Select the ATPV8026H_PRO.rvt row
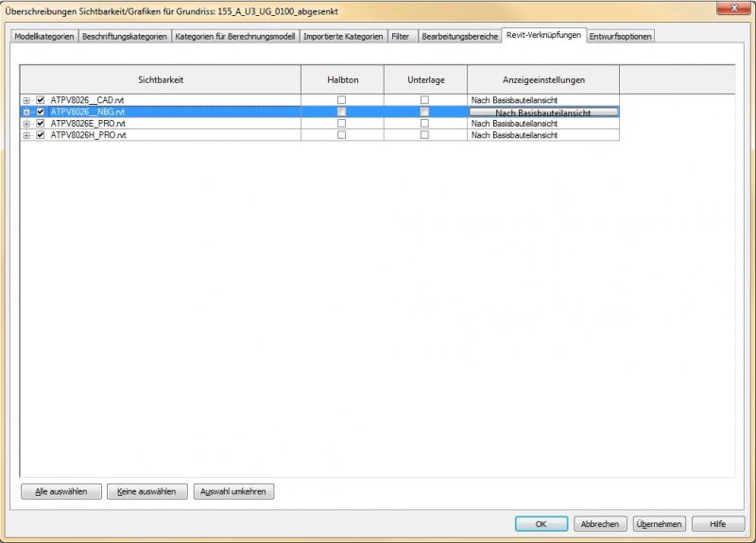Viewport: 756px width, 543px height. 88,135
